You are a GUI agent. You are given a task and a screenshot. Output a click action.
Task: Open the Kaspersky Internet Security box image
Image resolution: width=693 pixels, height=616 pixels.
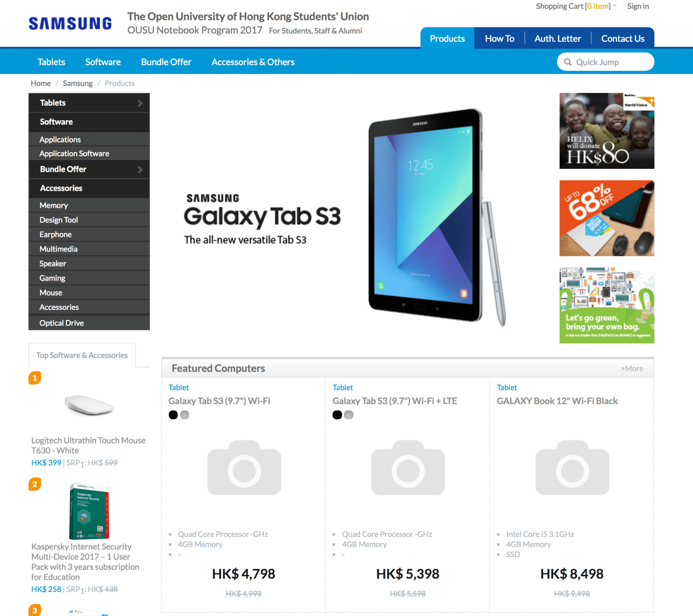coord(89,511)
